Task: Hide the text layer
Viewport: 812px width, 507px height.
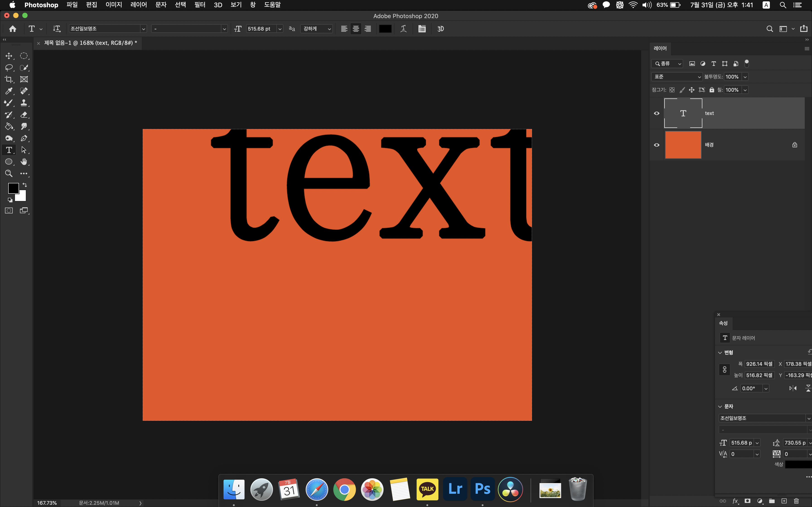Action: 657,113
